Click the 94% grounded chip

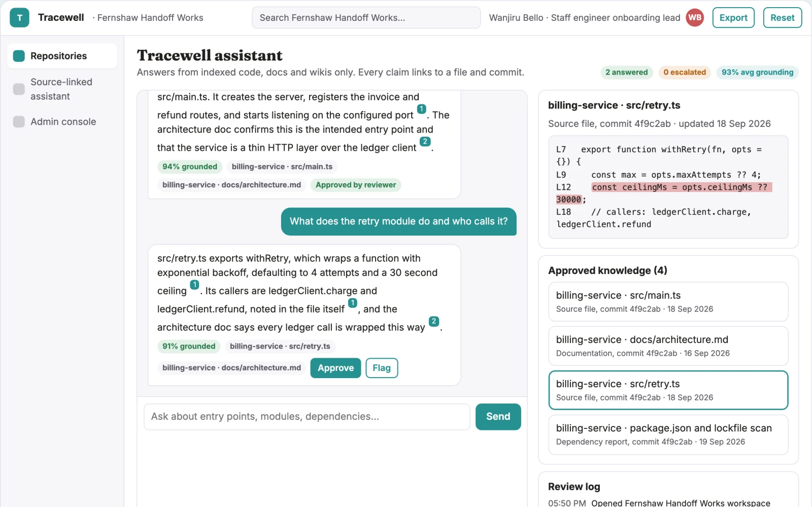point(190,166)
